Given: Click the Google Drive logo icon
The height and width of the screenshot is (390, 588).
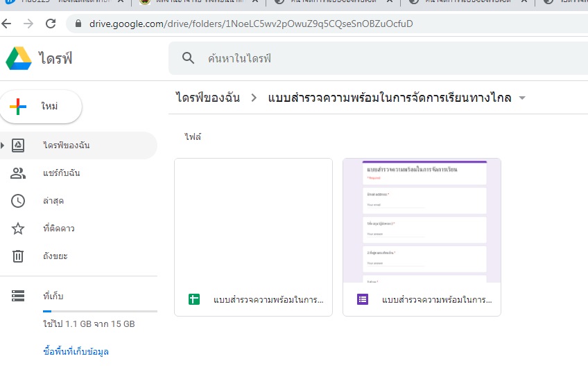Looking at the screenshot, I should click(19, 58).
